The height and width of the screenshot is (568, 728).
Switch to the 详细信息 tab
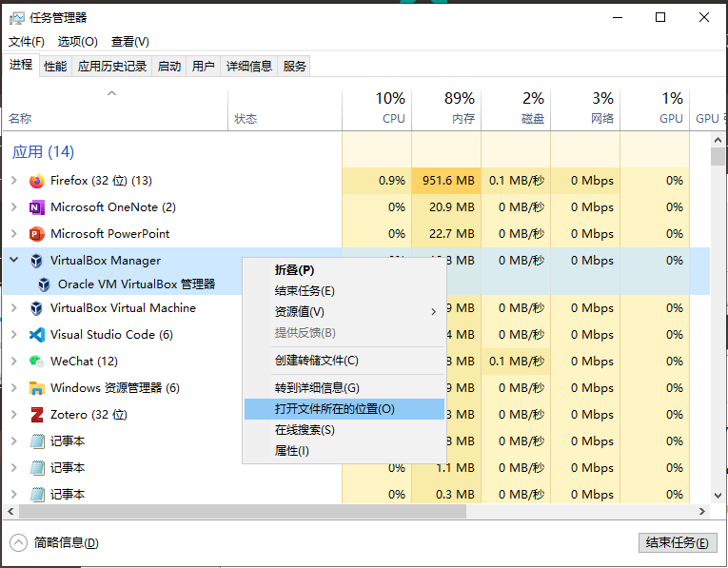pyautogui.click(x=249, y=67)
